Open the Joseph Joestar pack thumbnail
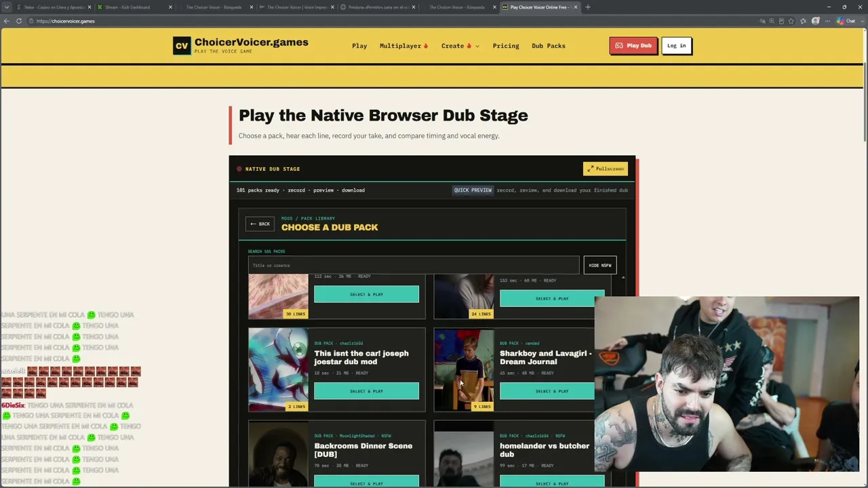Screen dimensions: 868x488 coord(278,370)
